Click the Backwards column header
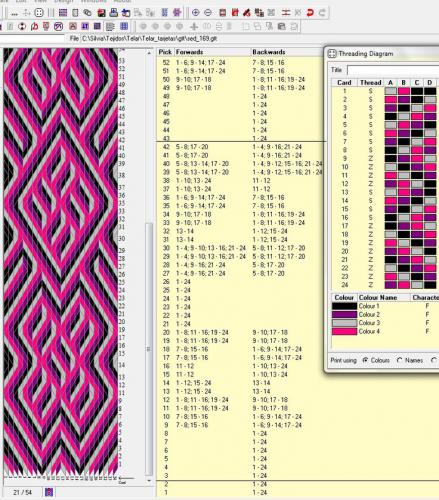 tap(269, 52)
